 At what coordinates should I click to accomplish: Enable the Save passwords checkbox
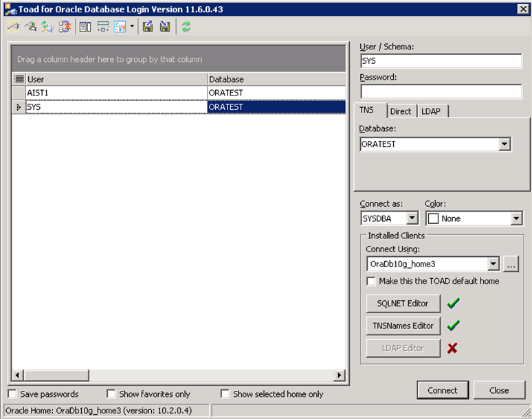click(x=12, y=394)
